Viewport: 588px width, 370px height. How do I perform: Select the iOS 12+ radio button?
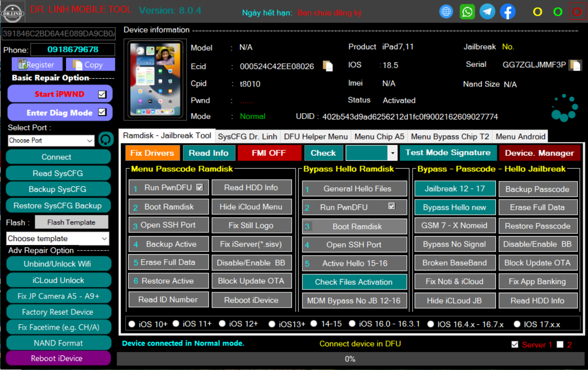(x=222, y=324)
